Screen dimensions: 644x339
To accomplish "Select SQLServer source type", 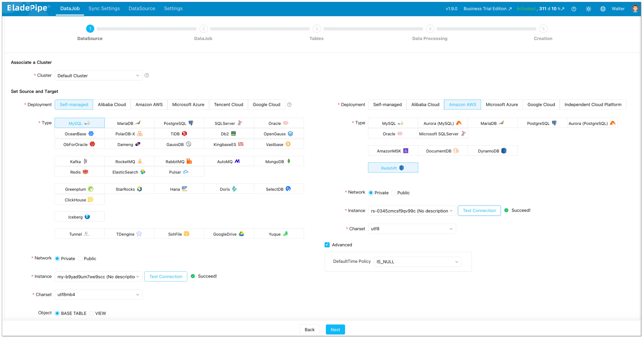I will pyautogui.click(x=229, y=123).
